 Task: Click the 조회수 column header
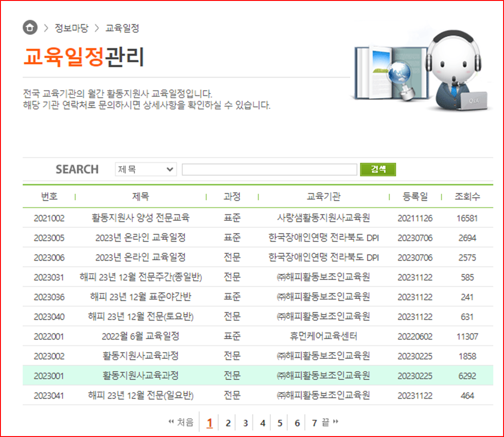click(x=467, y=196)
